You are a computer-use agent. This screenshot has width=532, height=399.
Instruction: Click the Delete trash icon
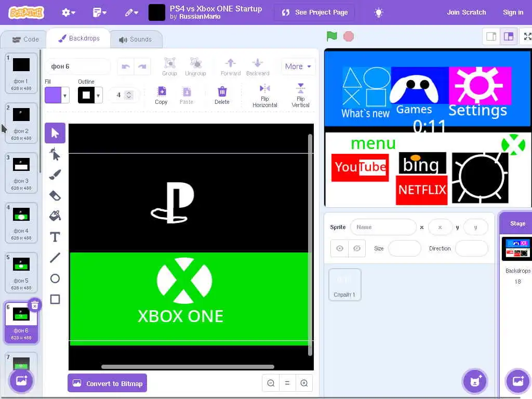[222, 96]
